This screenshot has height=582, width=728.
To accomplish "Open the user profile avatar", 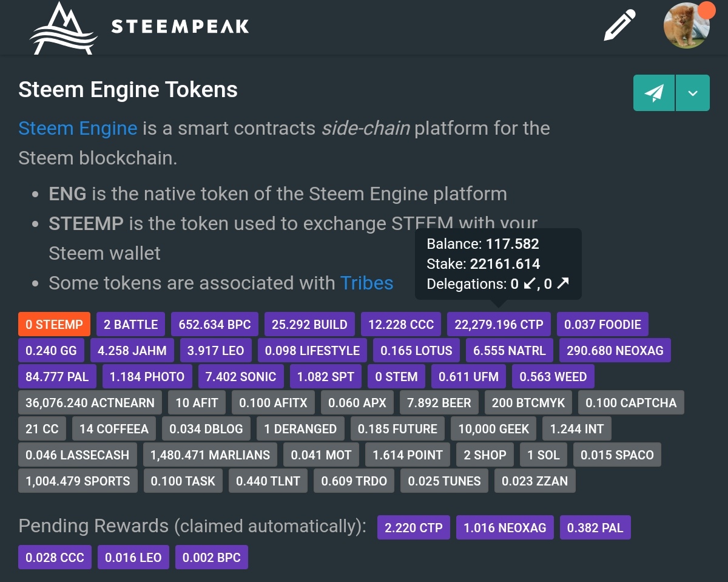I will point(687,26).
